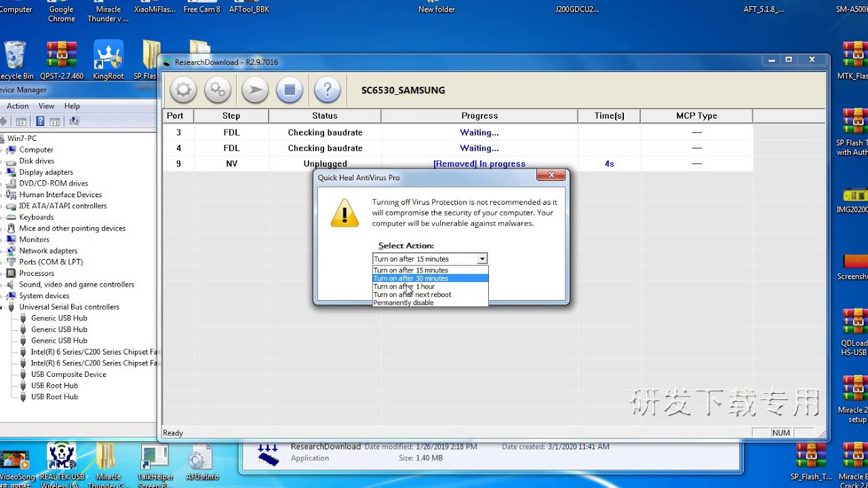This screenshot has height=488, width=868.
Task: Open Miracle 2 setup archive icon
Action: [x=853, y=399]
